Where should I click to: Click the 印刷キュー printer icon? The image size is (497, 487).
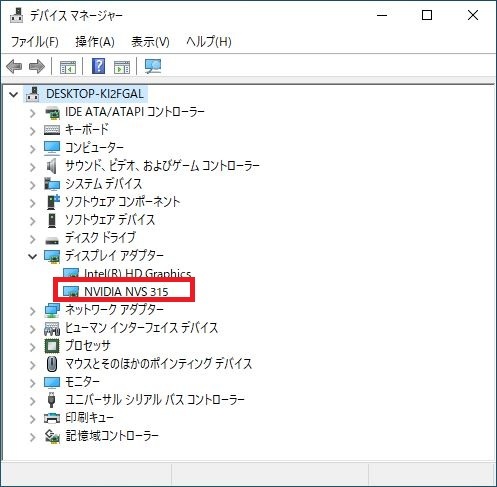pyautogui.click(x=52, y=418)
